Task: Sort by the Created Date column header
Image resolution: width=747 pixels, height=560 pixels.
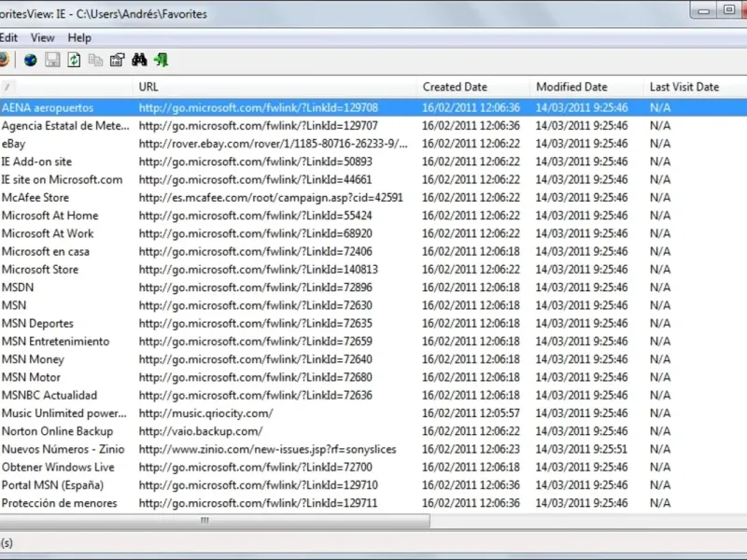Action: tap(473, 87)
